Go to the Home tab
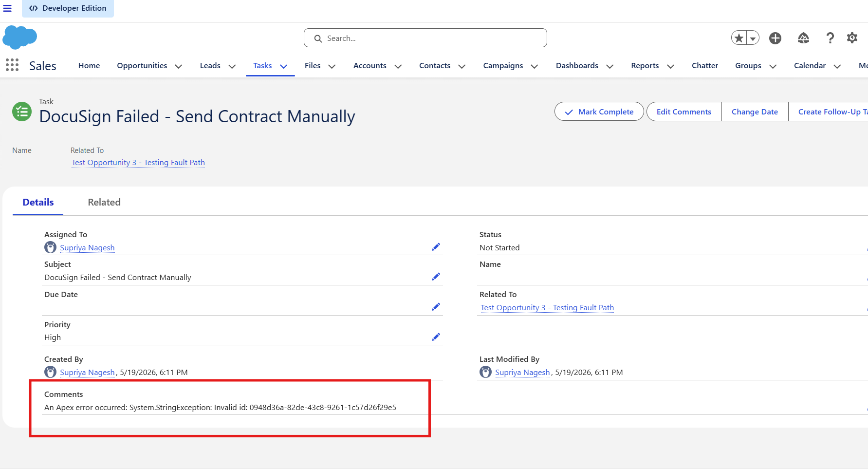 click(89, 66)
